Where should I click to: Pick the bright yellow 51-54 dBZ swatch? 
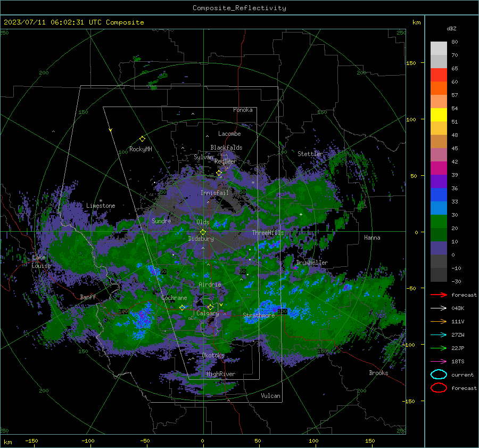pos(439,115)
